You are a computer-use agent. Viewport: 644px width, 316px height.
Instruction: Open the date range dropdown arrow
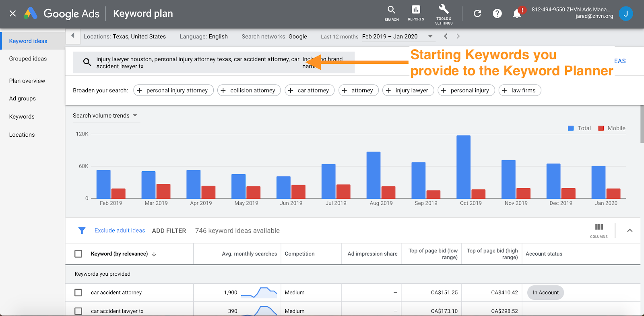[x=430, y=36]
